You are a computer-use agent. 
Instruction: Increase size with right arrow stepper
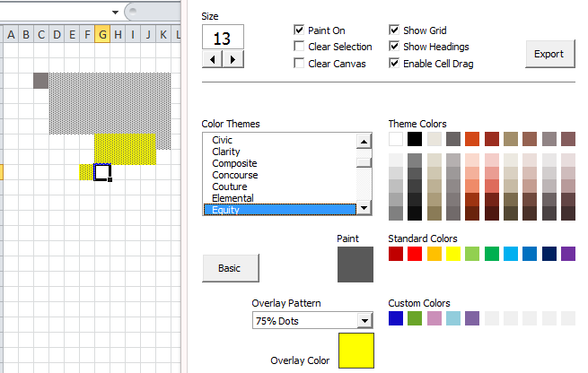(x=233, y=59)
